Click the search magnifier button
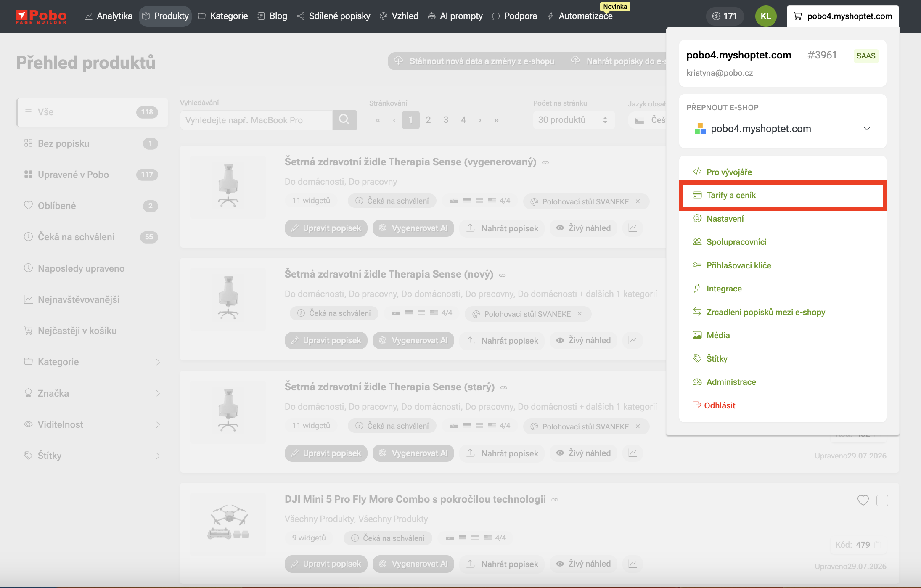 (x=345, y=120)
